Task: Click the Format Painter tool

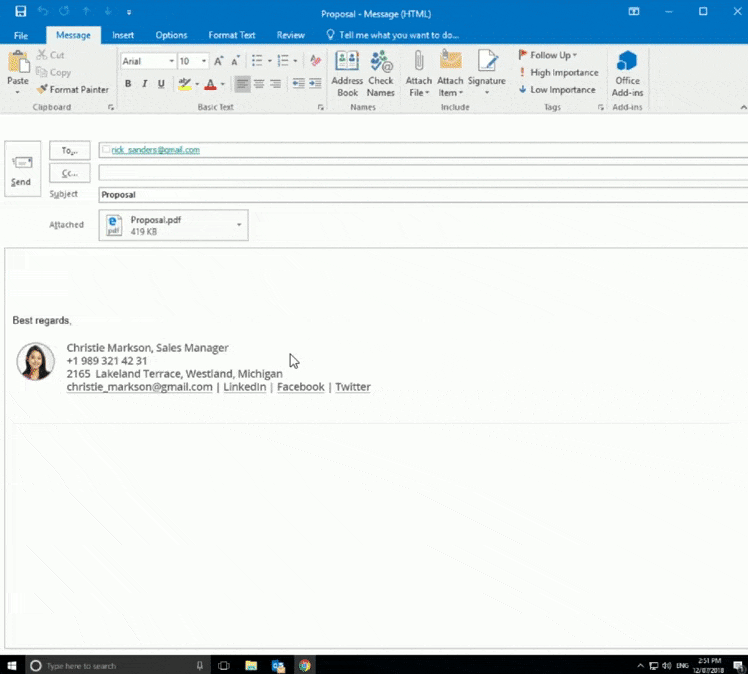Action: pyautogui.click(x=73, y=90)
